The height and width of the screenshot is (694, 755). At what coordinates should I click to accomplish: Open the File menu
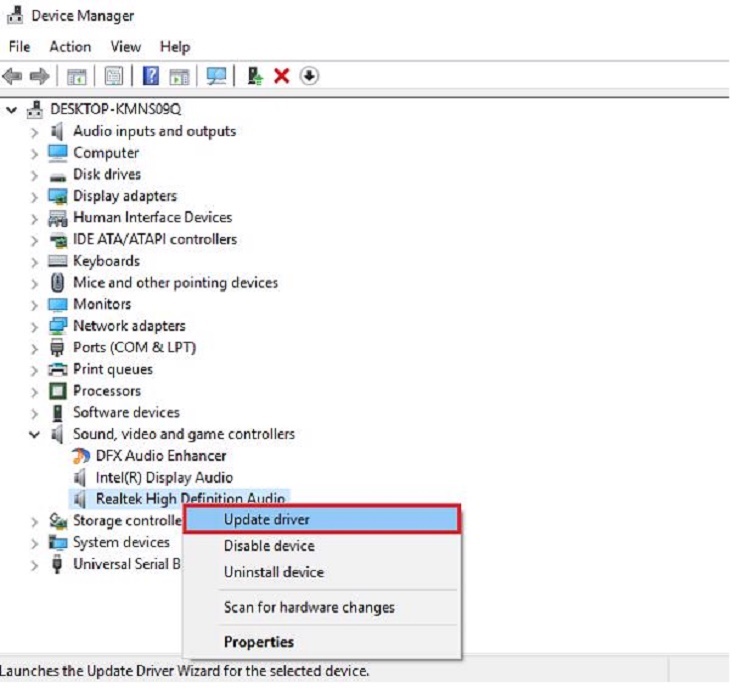[19, 47]
